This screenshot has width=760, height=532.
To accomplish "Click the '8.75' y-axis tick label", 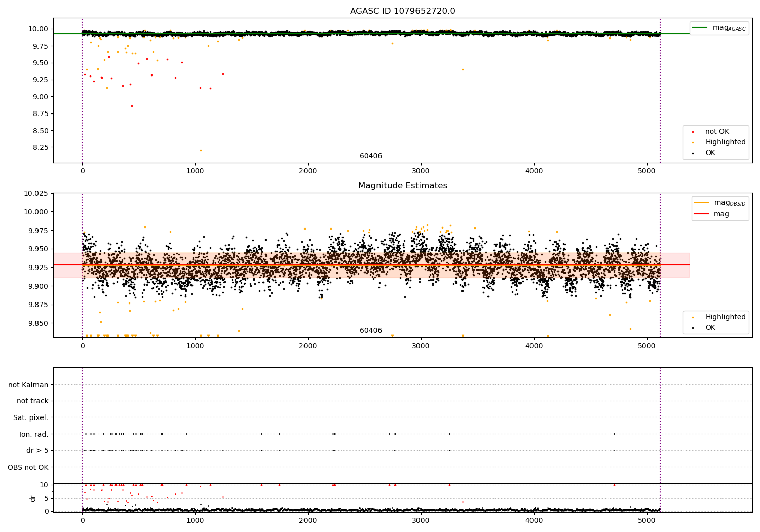I will pos(41,114).
